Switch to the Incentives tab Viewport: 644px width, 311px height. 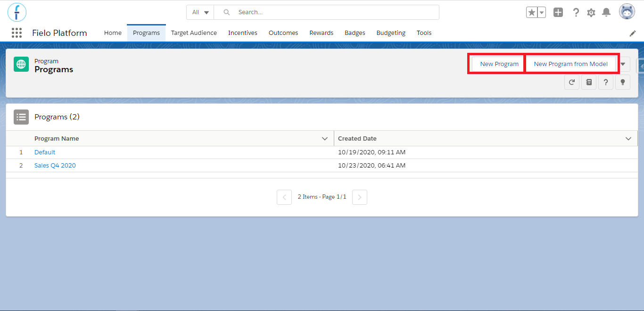243,33
